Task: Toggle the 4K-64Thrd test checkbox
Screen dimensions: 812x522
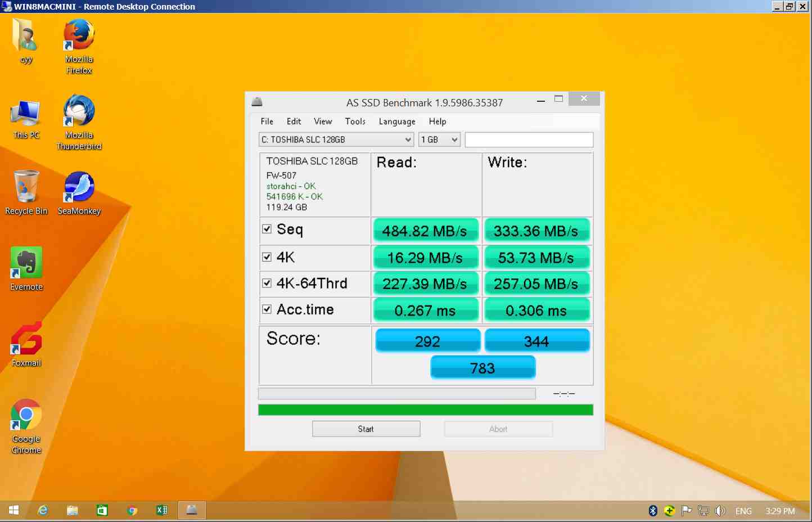Action: (267, 283)
